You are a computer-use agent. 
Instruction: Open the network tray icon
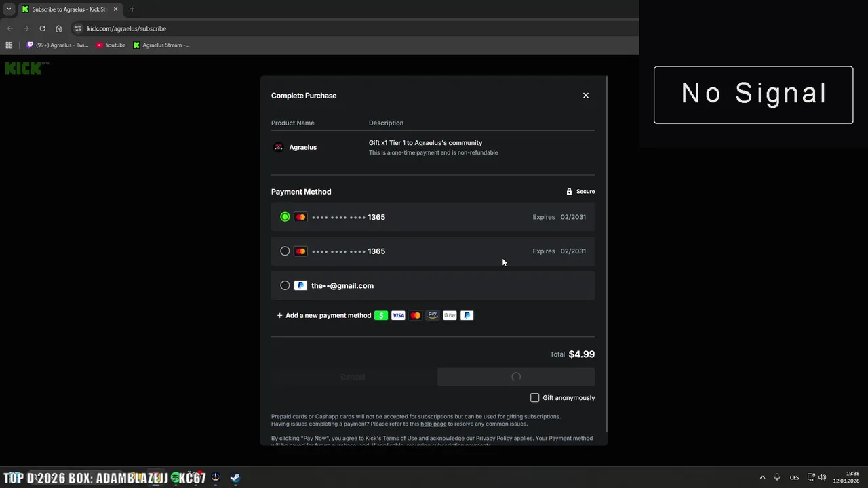click(811, 478)
